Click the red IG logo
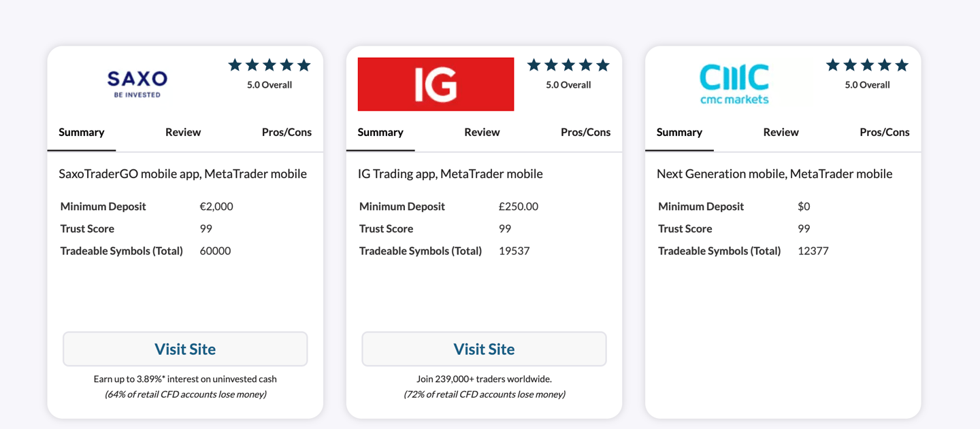 pyautogui.click(x=436, y=84)
